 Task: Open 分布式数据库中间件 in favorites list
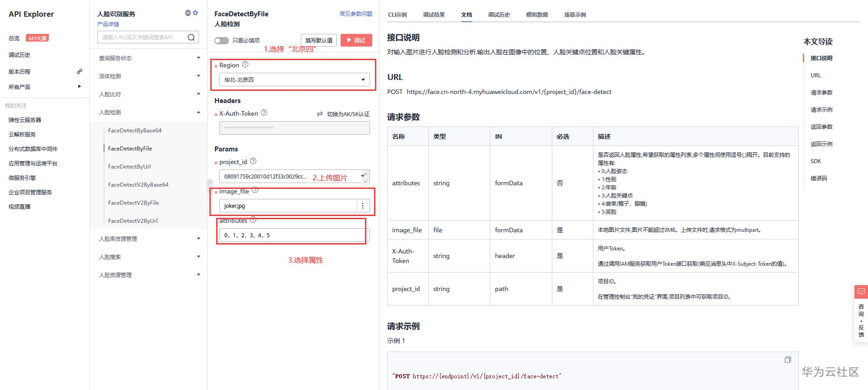(x=33, y=149)
